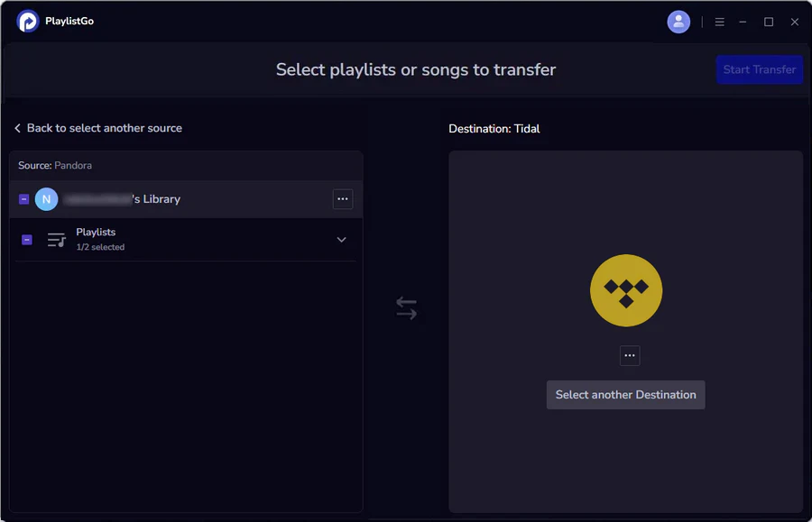Click the PlaylistGo app title text
This screenshot has width=812, height=522.
pos(69,22)
